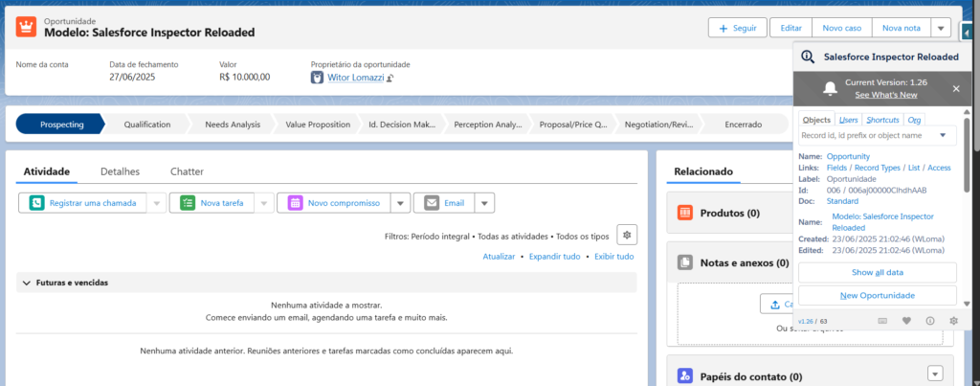980x386 pixels.
Task: Click the Produtos related list icon
Action: coord(685,213)
